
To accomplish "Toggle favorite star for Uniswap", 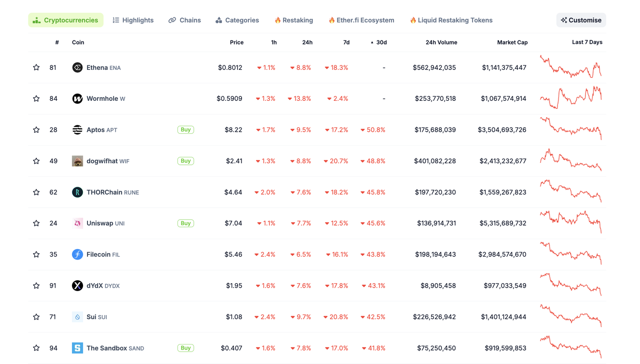I will [36, 223].
